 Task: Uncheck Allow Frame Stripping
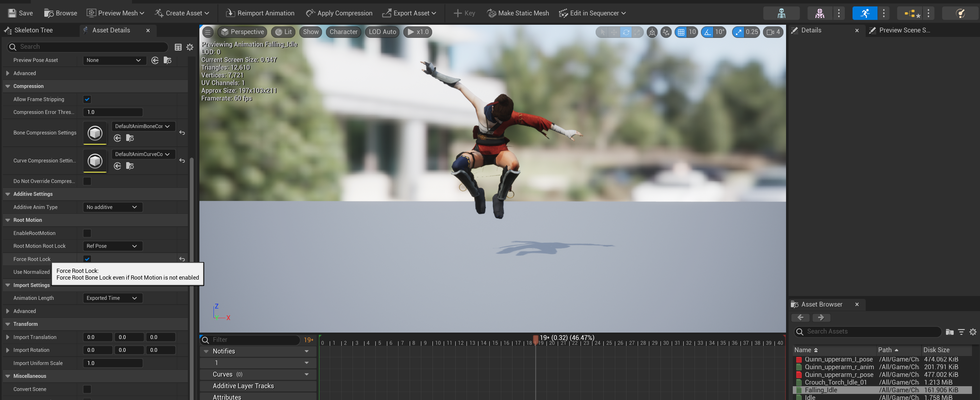(87, 99)
